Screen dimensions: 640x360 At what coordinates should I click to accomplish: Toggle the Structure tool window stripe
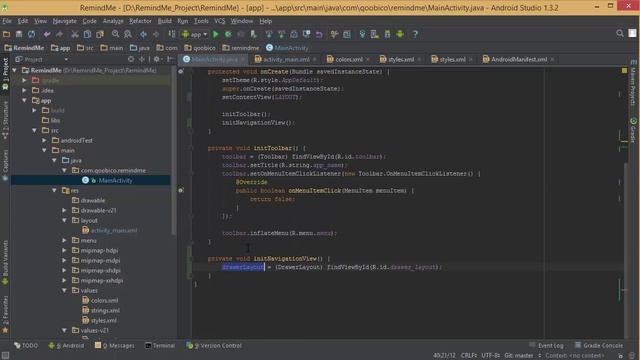pos(5,120)
